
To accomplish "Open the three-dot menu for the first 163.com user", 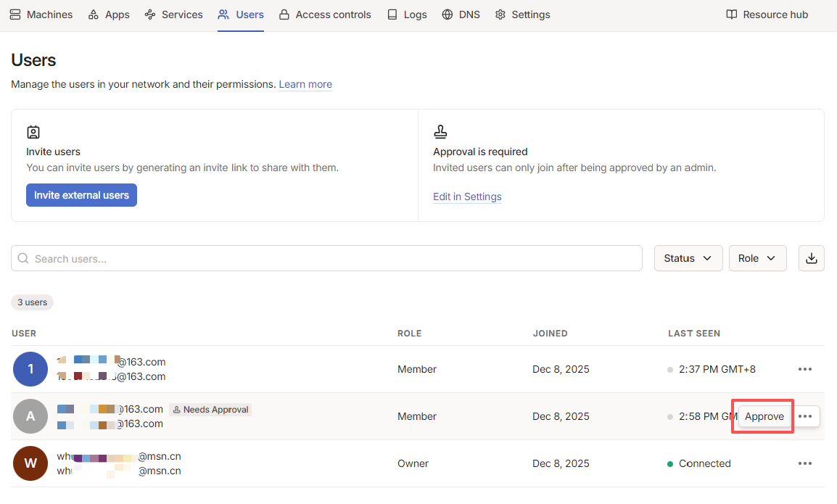I will point(805,369).
